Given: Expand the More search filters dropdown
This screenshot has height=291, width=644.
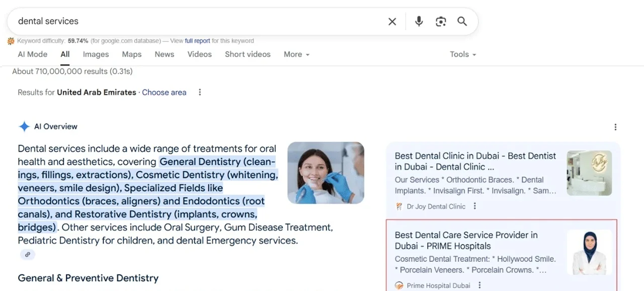Looking at the screenshot, I should (x=296, y=54).
